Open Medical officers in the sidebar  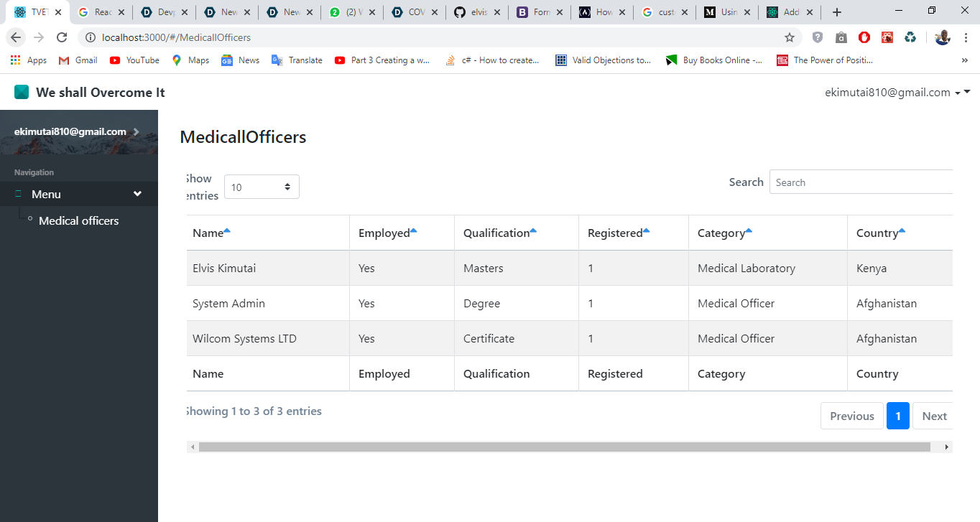(79, 220)
